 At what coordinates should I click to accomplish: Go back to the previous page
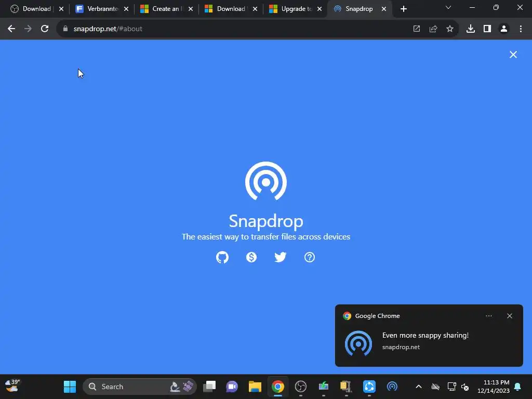point(11,29)
